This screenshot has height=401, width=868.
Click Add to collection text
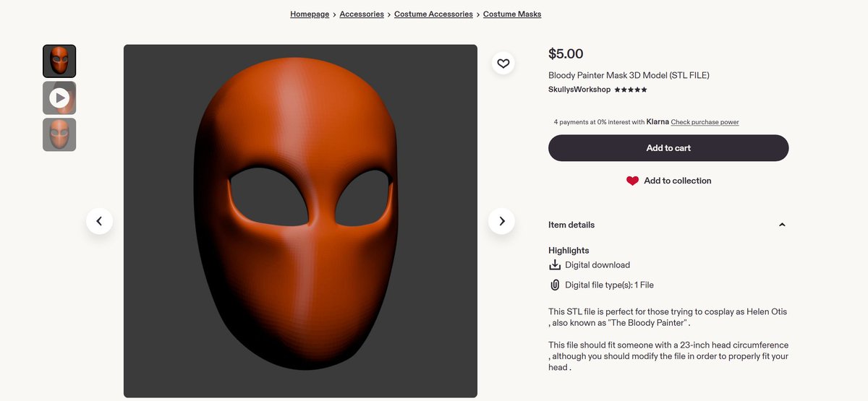(x=678, y=181)
